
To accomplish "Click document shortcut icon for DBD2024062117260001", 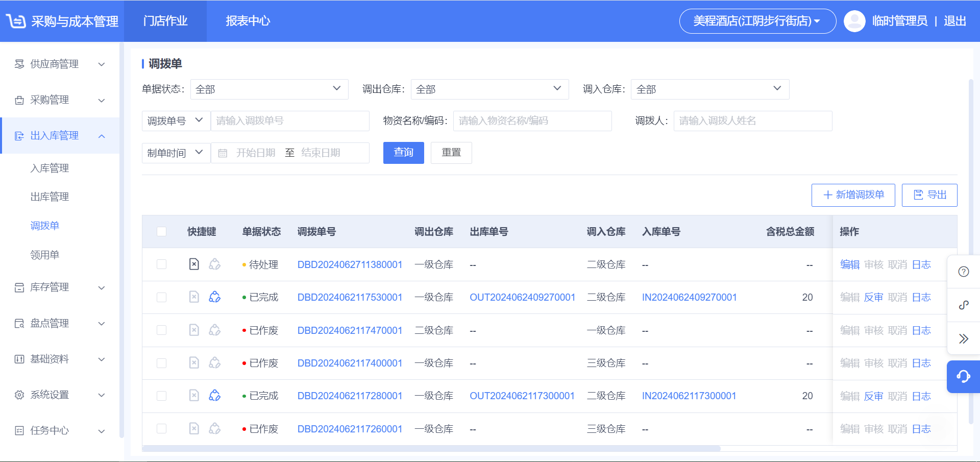I will [x=194, y=428].
